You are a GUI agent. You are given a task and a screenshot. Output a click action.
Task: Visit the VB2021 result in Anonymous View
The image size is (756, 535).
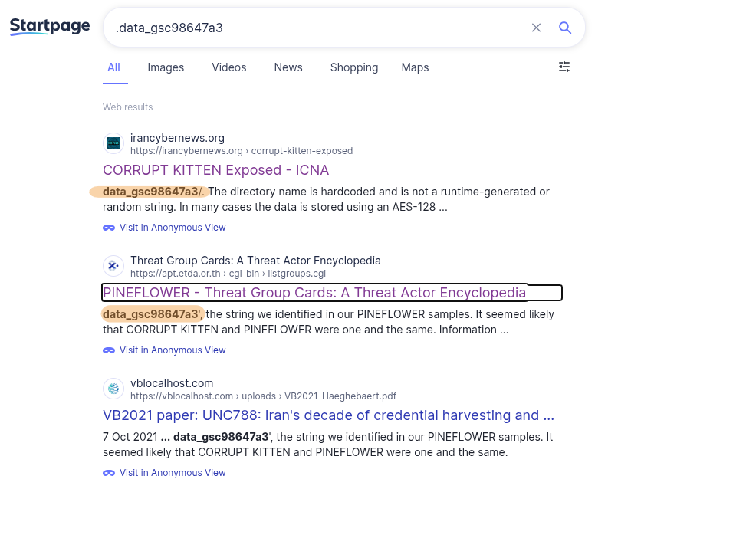click(x=173, y=473)
